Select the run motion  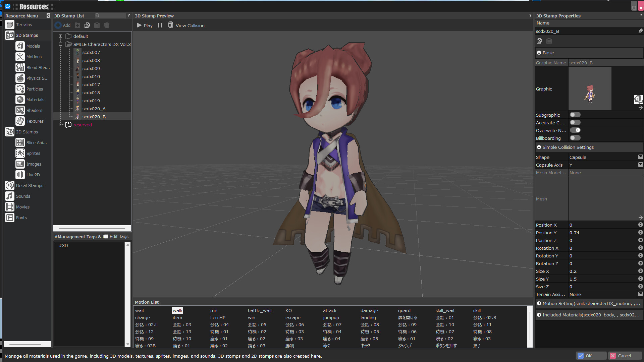tap(214, 311)
